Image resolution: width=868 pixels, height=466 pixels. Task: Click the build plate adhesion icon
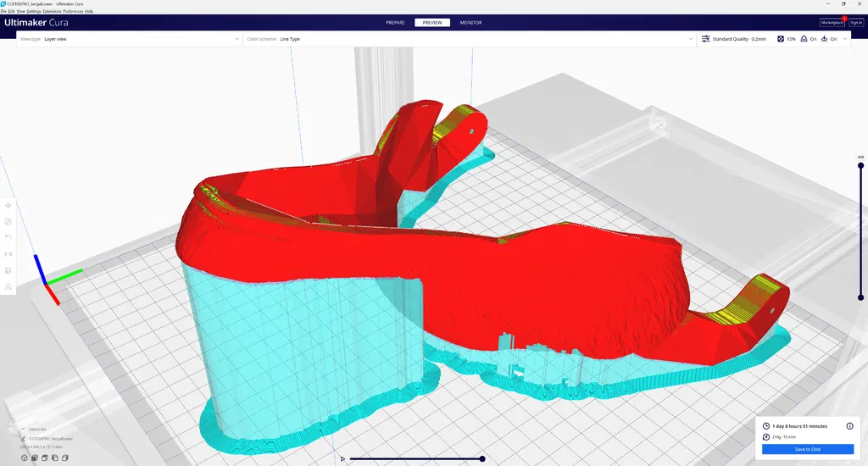pyautogui.click(x=824, y=39)
